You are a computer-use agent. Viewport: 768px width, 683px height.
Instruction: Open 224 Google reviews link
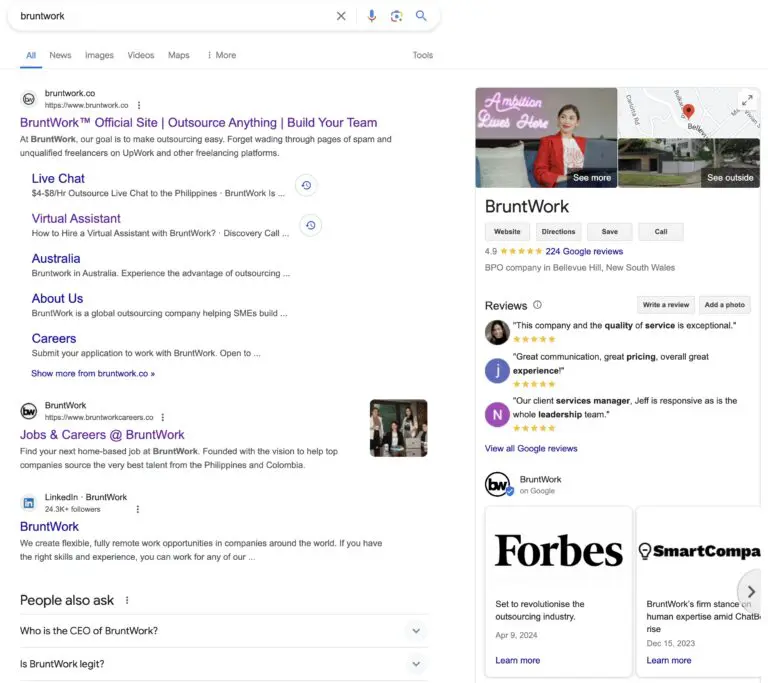pyautogui.click(x=584, y=251)
